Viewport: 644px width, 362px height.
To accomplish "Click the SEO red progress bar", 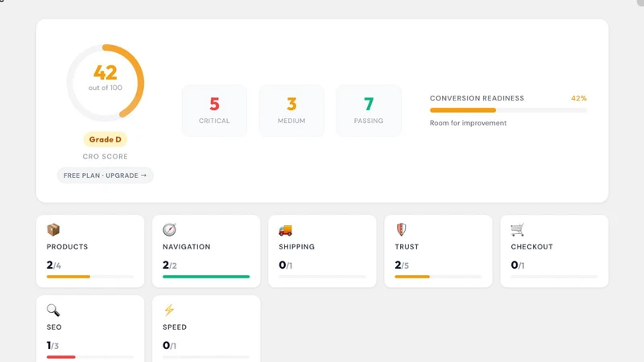I will pos(90,357).
